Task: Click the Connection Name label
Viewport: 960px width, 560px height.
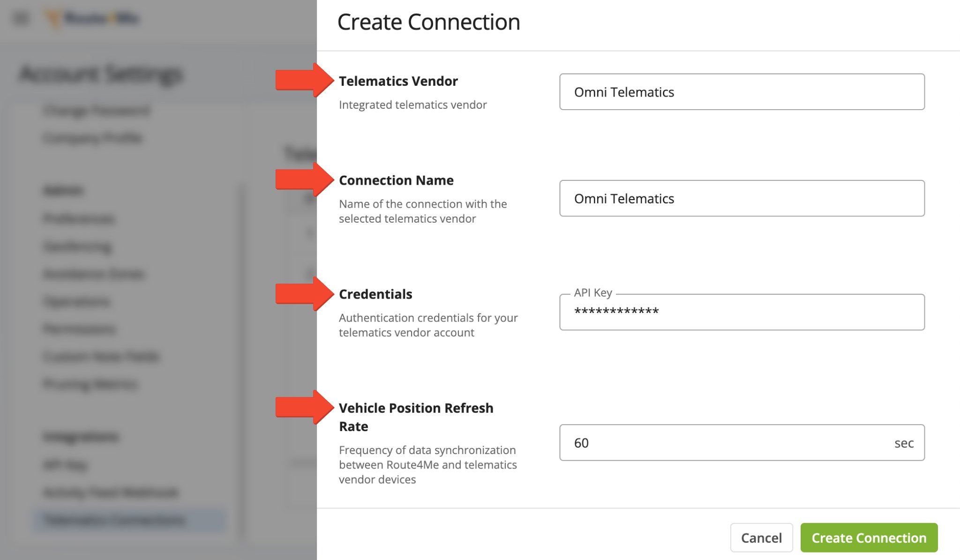Action: point(396,180)
